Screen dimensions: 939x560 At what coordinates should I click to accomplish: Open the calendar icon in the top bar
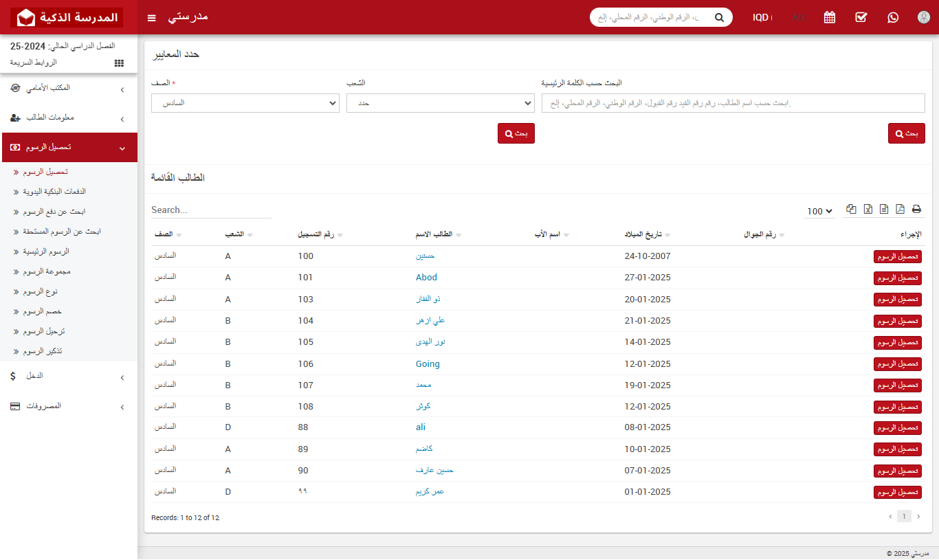tap(830, 17)
